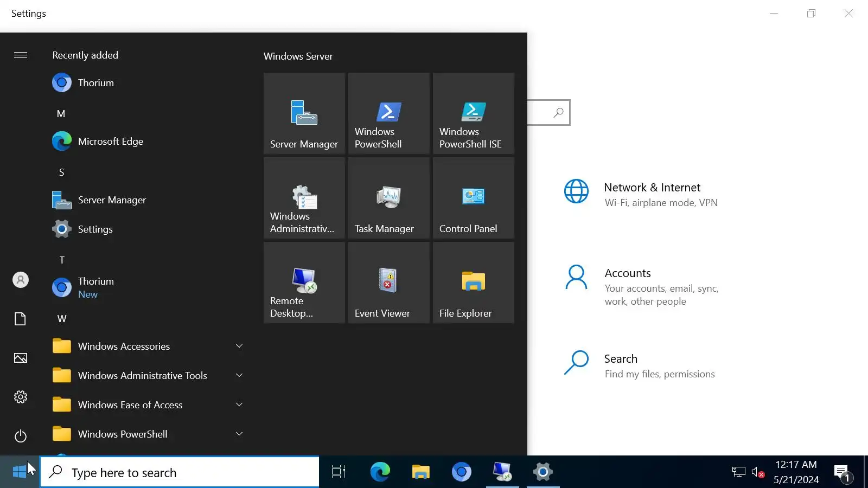This screenshot has width=868, height=488.
Task: Launch the Task Manager tile
Action: (x=389, y=198)
